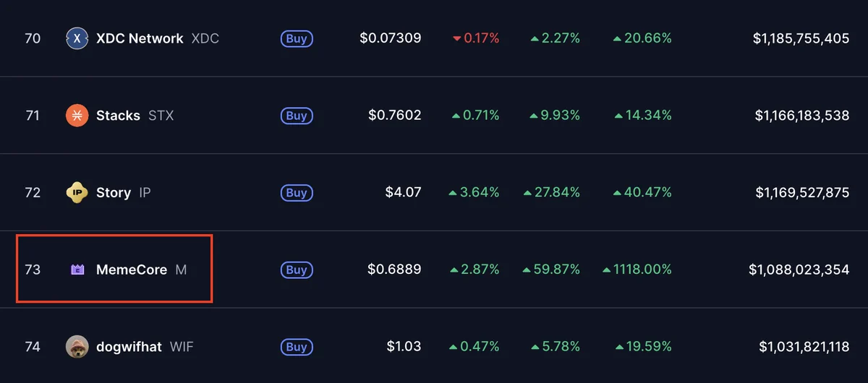Open the Stacks coin name link

pyautogui.click(x=118, y=116)
